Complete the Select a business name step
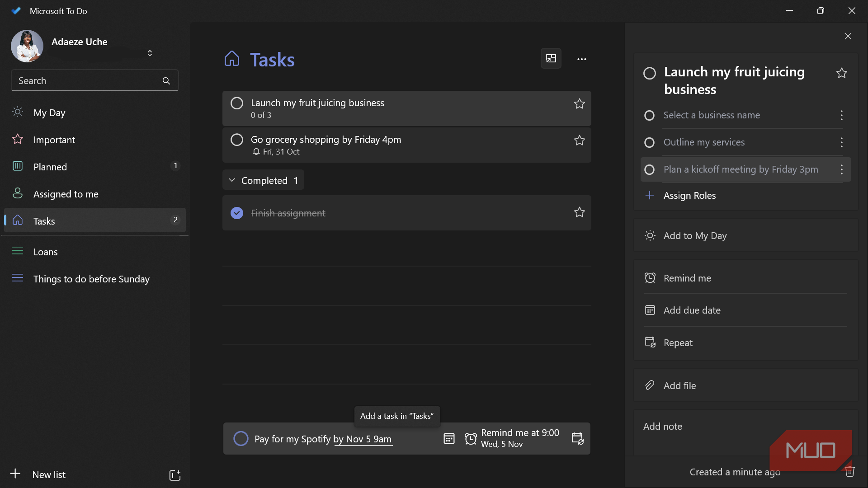This screenshot has height=488, width=868. [x=649, y=116]
